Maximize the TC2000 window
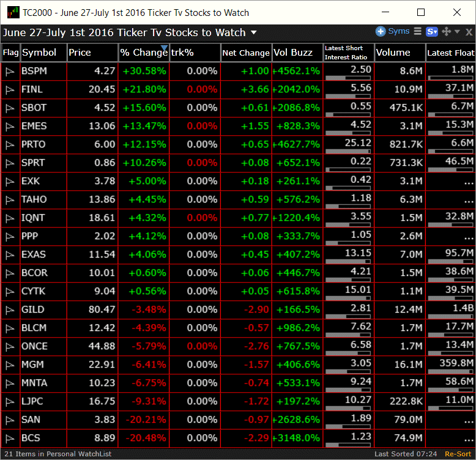 pyautogui.click(x=421, y=12)
